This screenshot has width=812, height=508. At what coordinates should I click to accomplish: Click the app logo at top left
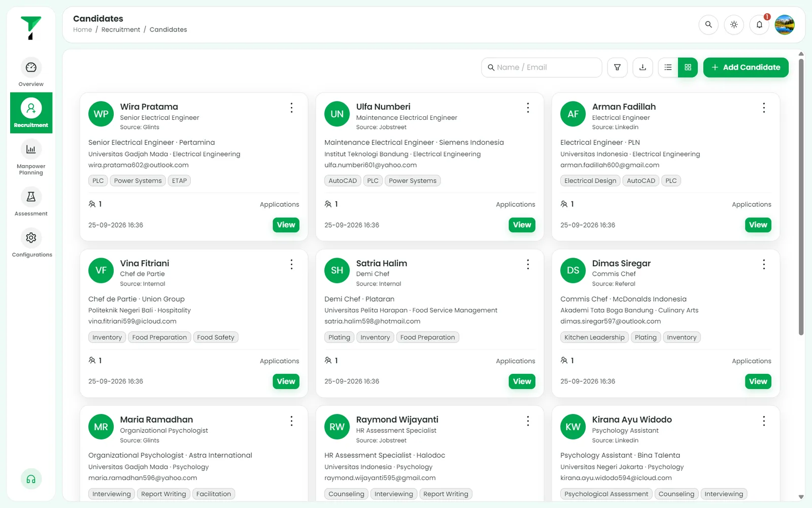[31, 27]
